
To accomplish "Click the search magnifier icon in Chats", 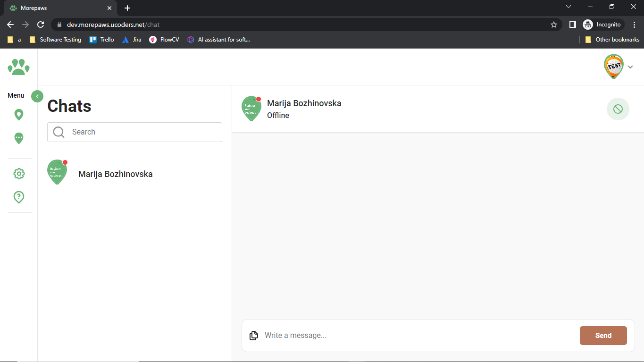I will click(x=59, y=132).
